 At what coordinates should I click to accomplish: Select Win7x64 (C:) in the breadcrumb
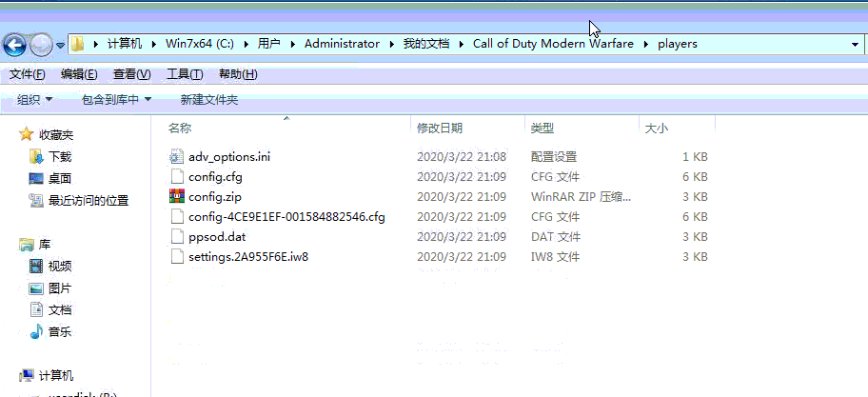click(x=199, y=44)
